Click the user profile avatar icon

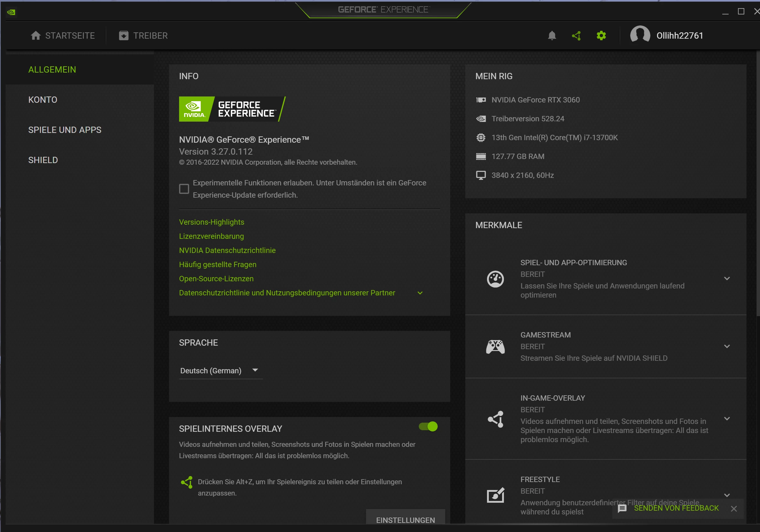(640, 35)
